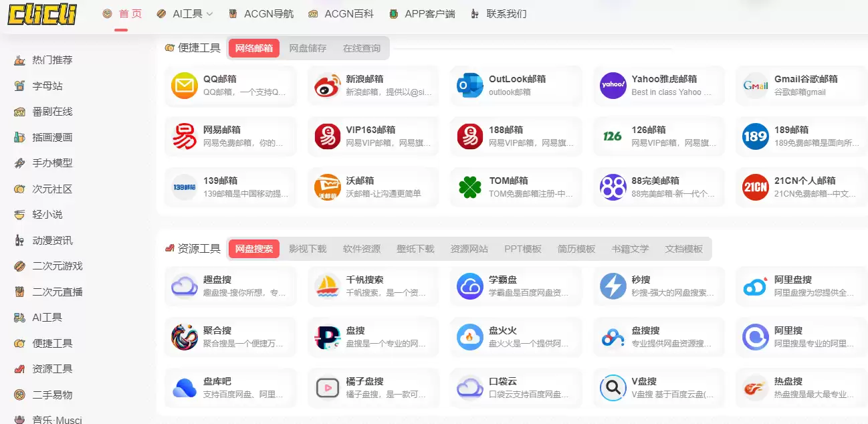The height and width of the screenshot is (424, 868).
Task: Switch to the 在线查询 tab
Action: [x=361, y=48]
